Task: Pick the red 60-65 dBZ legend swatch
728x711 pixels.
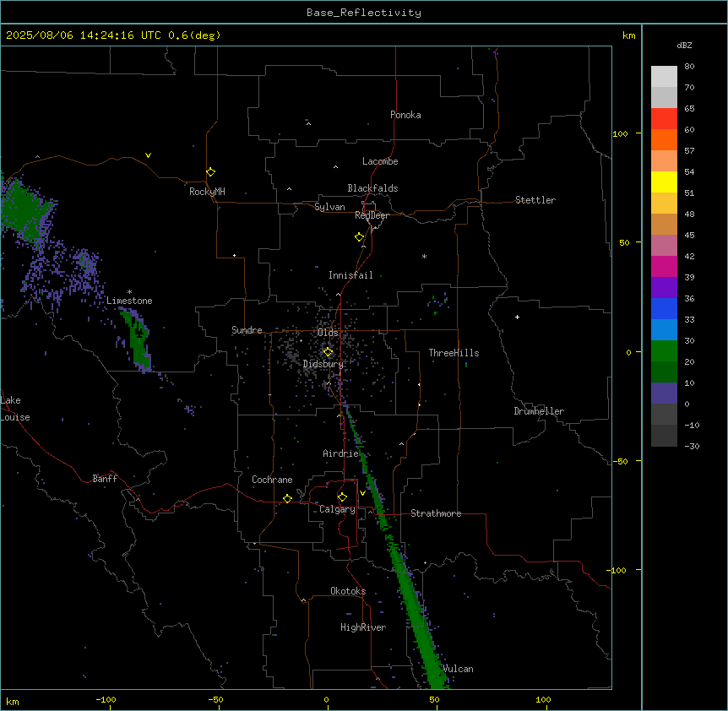Action: [664, 119]
